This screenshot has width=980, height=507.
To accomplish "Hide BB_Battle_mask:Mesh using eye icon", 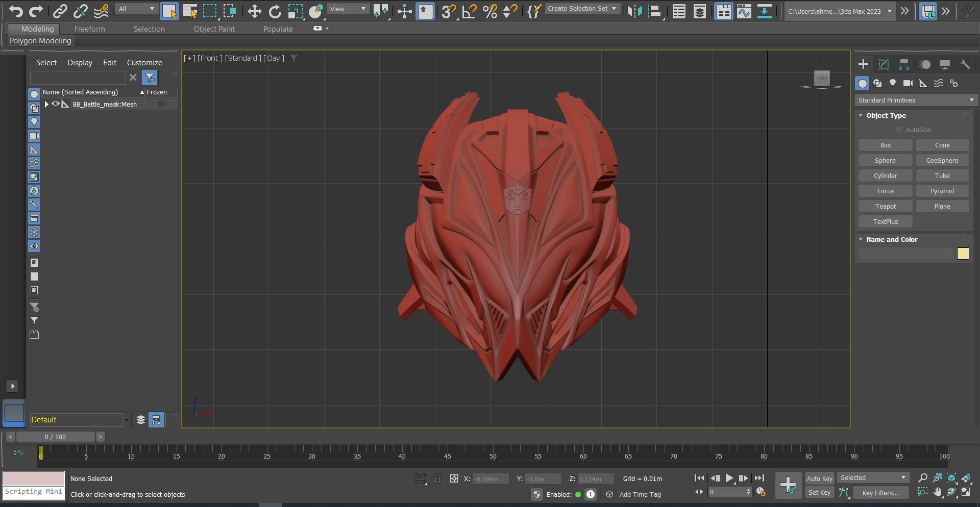I will [x=56, y=104].
